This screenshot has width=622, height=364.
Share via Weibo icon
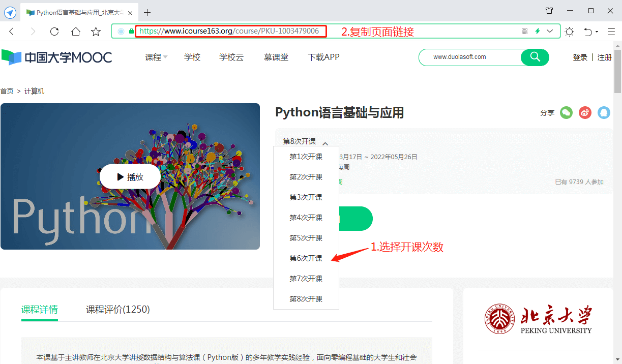pyautogui.click(x=585, y=113)
